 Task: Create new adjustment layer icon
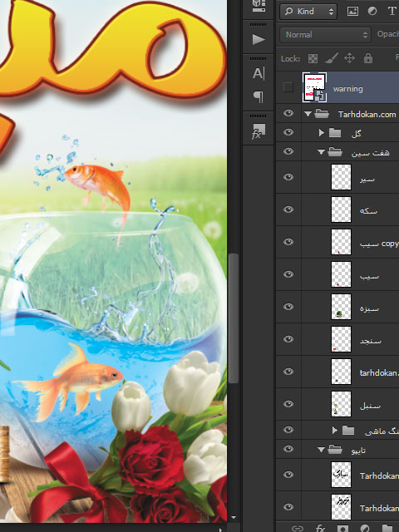click(x=365, y=529)
